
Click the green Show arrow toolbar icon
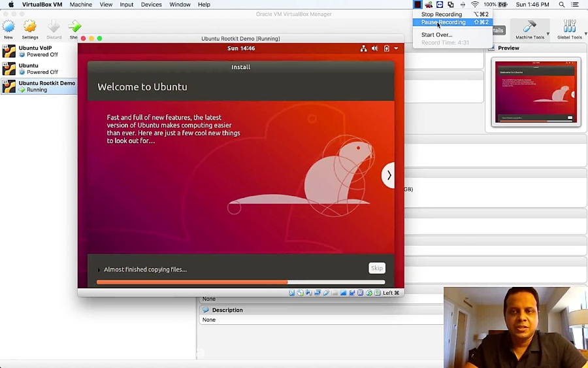(x=74, y=26)
